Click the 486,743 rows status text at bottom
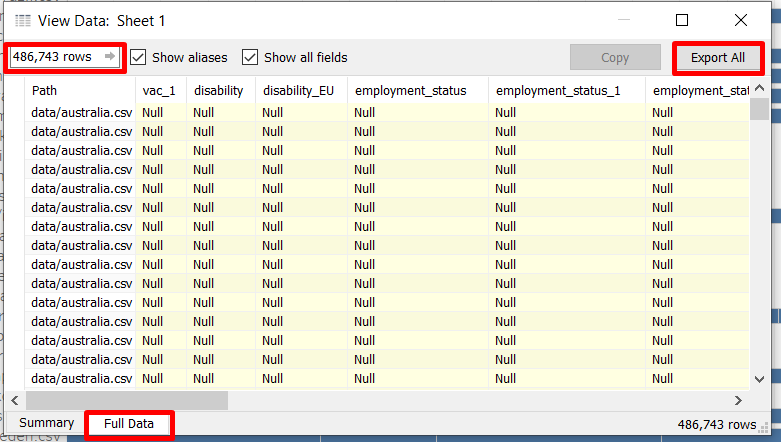Screen dimensions: 781x442 click(x=716, y=425)
